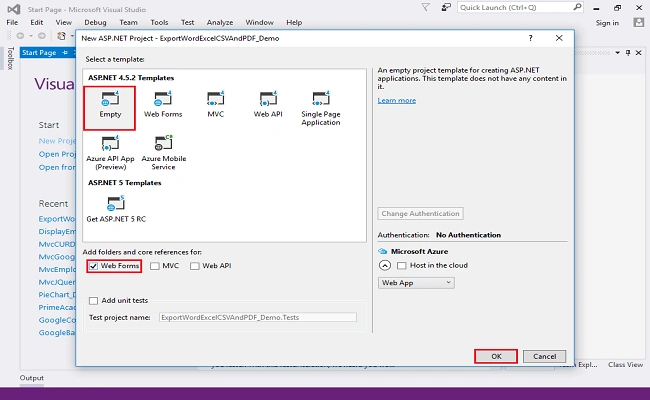This screenshot has height=400, width=650.
Task: Choose the Web API template
Action: (268, 104)
